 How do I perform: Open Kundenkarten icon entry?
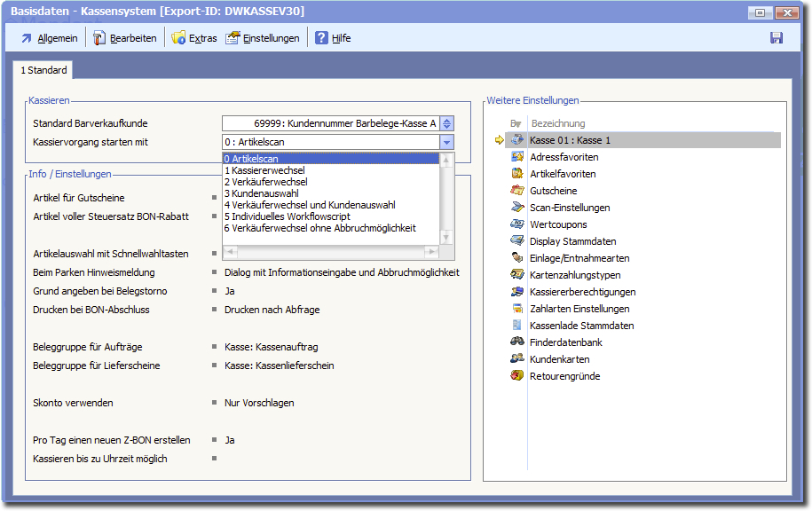click(517, 359)
